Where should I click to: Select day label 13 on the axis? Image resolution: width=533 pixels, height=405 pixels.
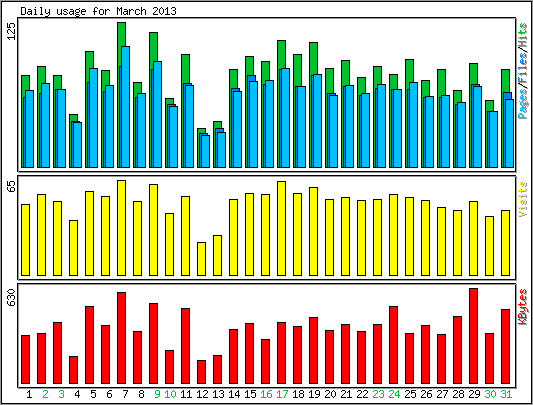click(x=218, y=394)
